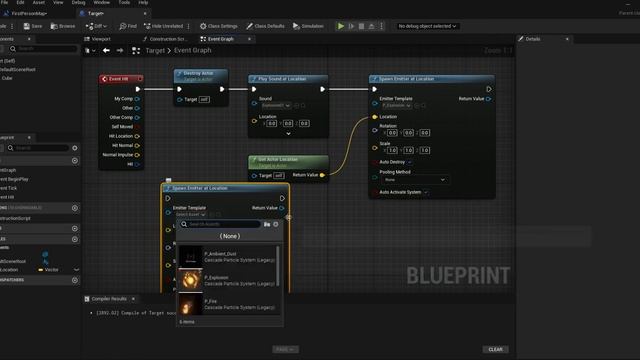The image size is (640, 360).
Task: Open Class Settings
Action: pos(218,26)
